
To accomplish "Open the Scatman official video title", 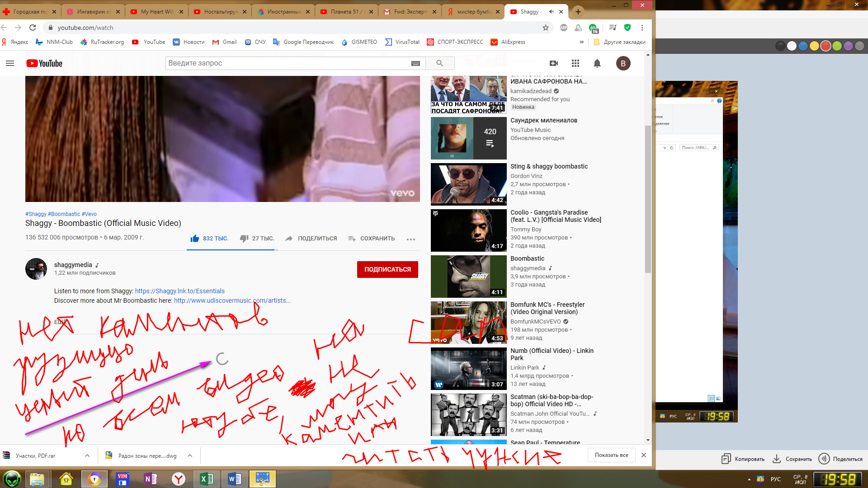I will coord(552,400).
